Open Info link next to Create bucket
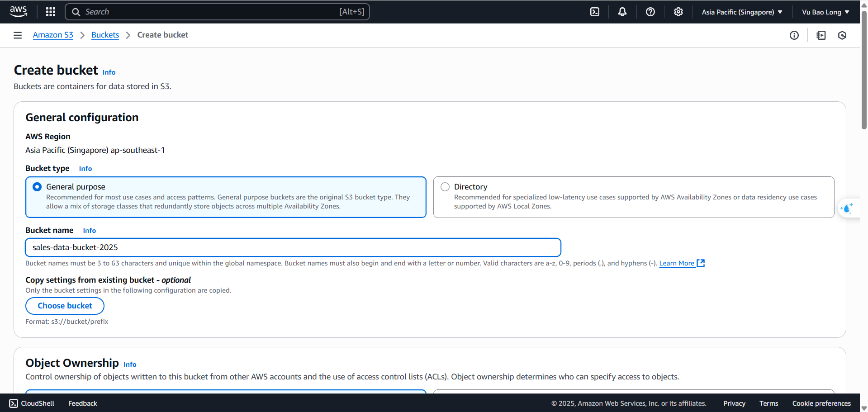This screenshot has height=412, width=868. click(x=109, y=72)
